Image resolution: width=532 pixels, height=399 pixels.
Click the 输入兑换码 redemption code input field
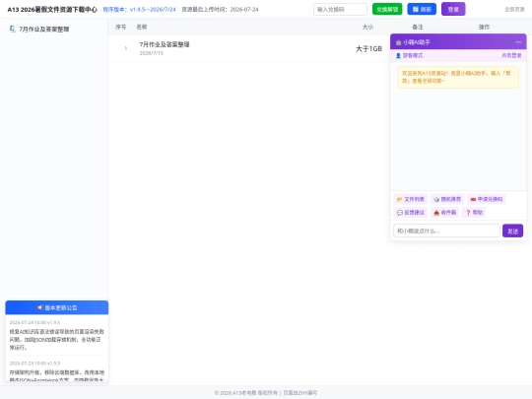340,9
